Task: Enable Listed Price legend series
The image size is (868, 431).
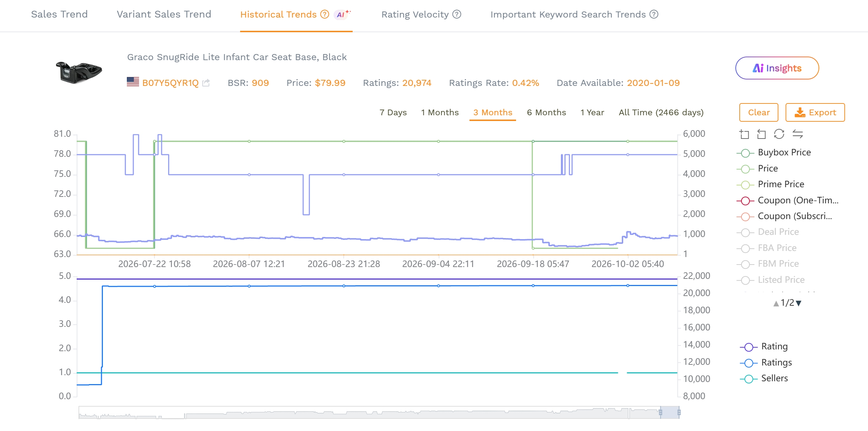Action: coord(771,280)
